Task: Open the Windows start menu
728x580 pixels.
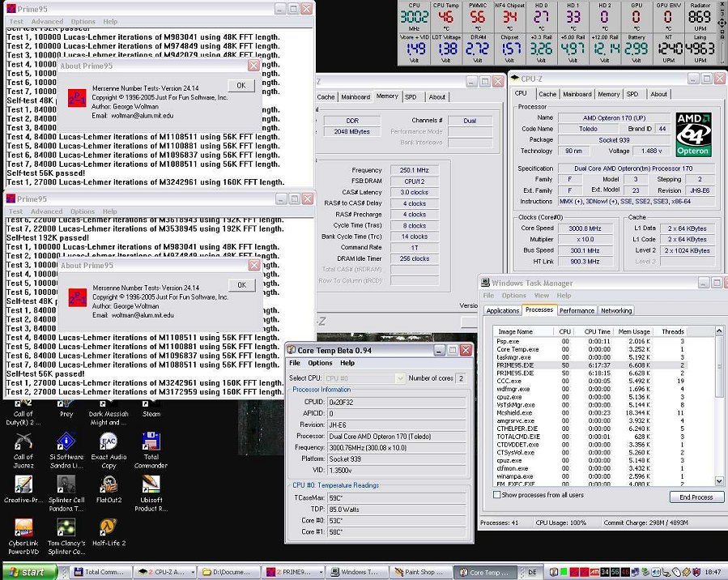Action: (29, 572)
